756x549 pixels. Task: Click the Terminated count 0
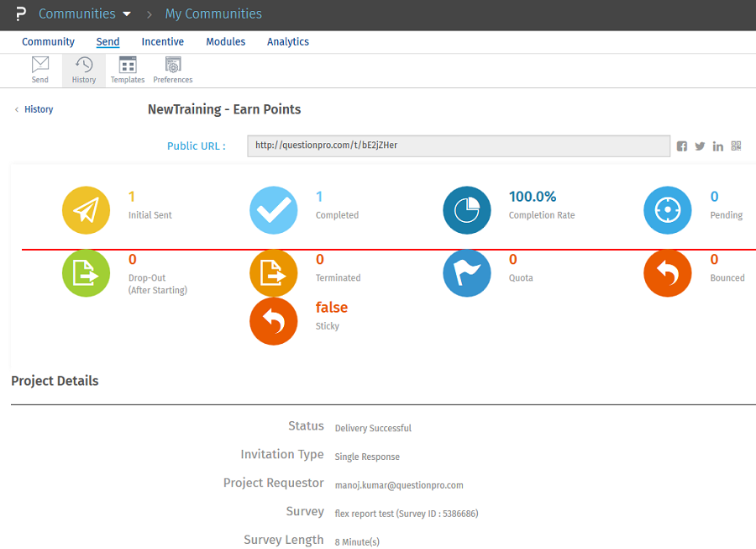pyautogui.click(x=320, y=260)
